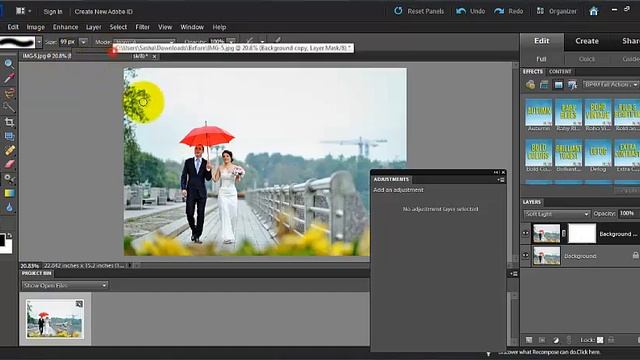Click Reset Panels button
The image size is (640, 360).
pyautogui.click(x=419, y=11)
